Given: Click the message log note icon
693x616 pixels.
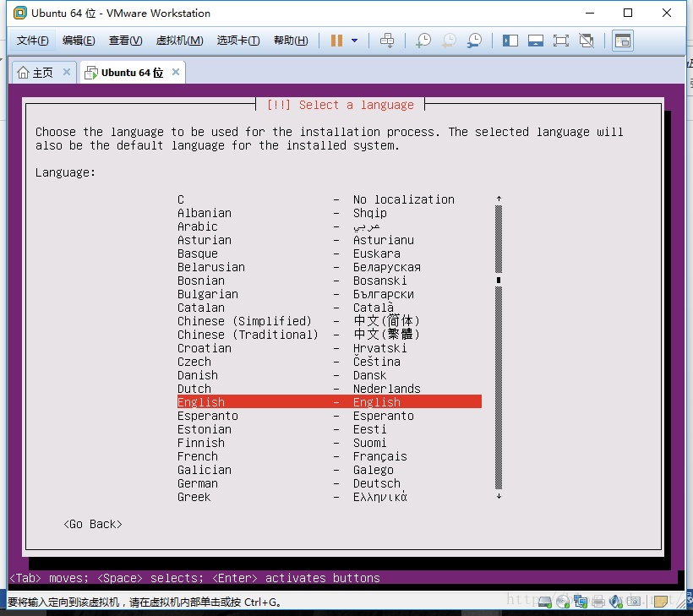Looking at the screenshot, I should (661, 602).
